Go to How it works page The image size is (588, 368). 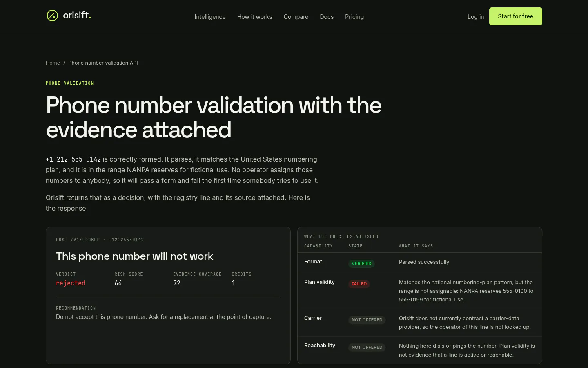point(254,17)
